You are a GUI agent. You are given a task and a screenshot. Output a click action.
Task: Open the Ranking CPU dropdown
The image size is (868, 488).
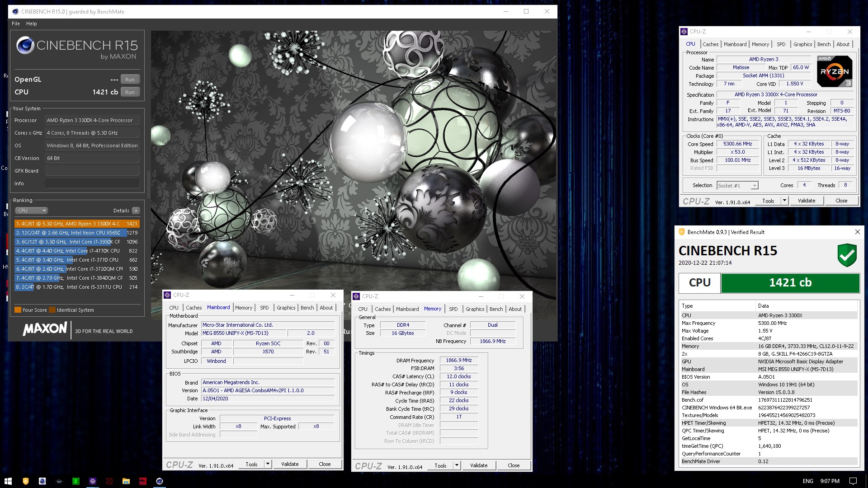coord(31,211)
